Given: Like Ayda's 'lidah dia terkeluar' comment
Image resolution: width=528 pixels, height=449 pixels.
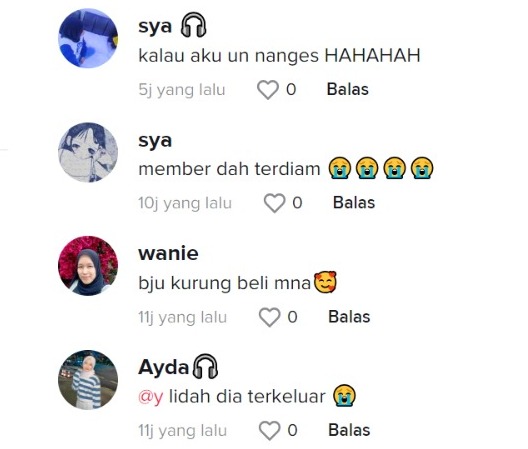Looking at the screenshot, I should click(269, 430).
